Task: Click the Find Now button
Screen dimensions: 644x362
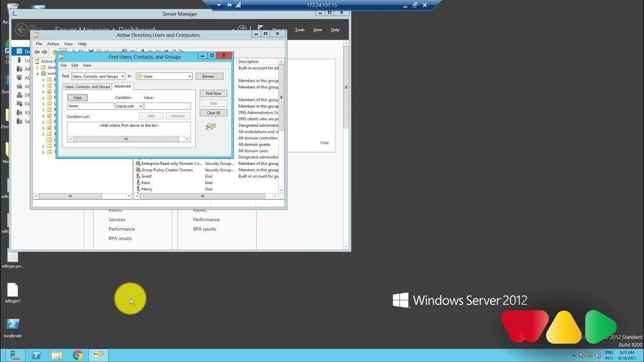Action: pyautogui.click(x=213, y=94)
